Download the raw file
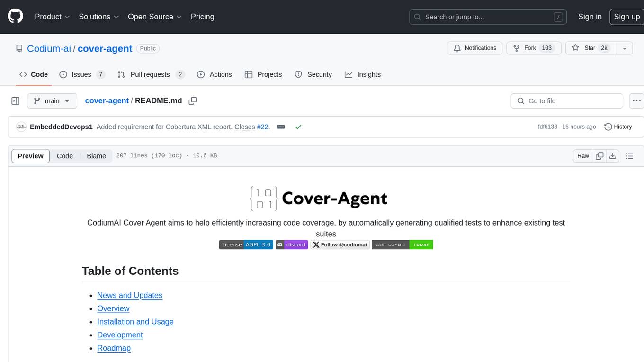The width and height of the screenshot is (644, 362). 613,156
